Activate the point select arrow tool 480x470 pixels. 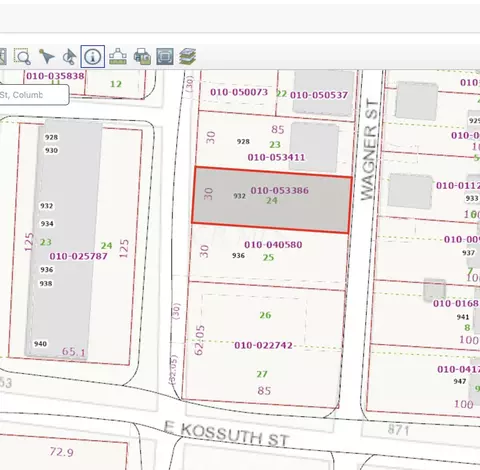coord(46,56)
